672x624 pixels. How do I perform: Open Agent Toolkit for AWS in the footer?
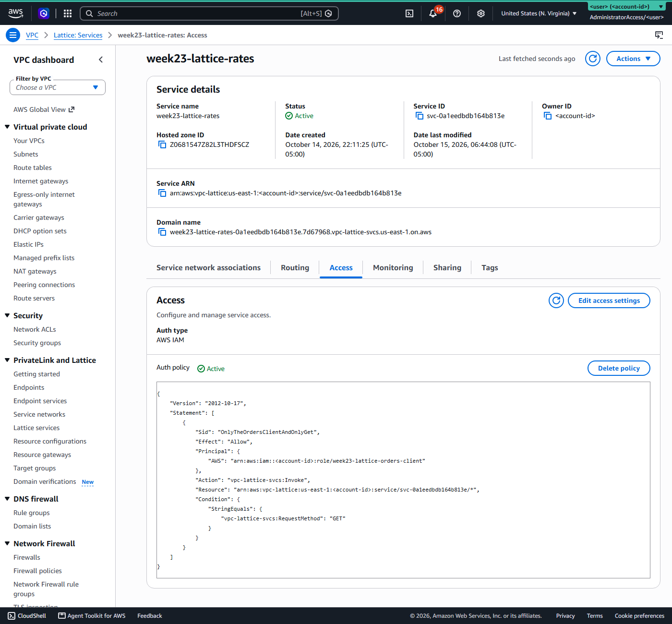[92, 616]
